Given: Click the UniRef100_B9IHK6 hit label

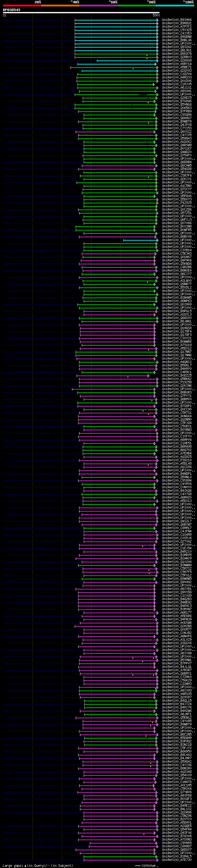Looking at the screenshot, I should (177, 20).
